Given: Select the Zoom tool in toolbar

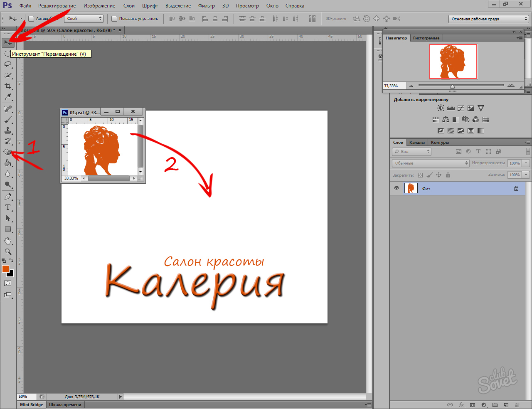Looking at the screenshot, I should point(7,251).
